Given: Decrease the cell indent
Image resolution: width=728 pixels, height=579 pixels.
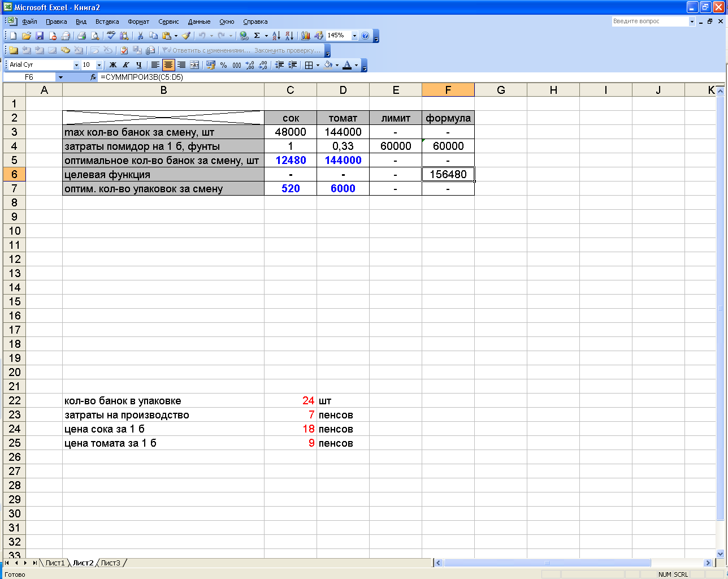Looking at the screenshot, I should pyautogui.click(x=279, y=65).
